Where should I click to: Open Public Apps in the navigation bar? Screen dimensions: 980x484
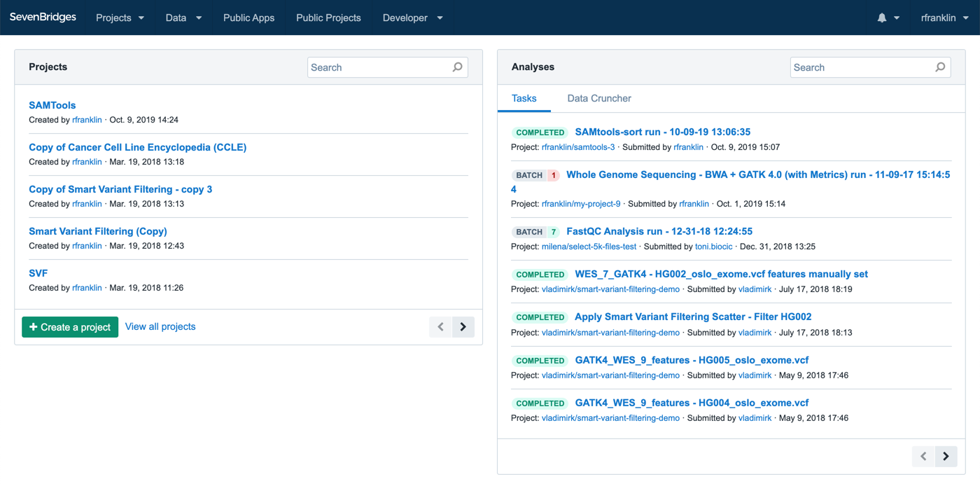click(248, 18)
